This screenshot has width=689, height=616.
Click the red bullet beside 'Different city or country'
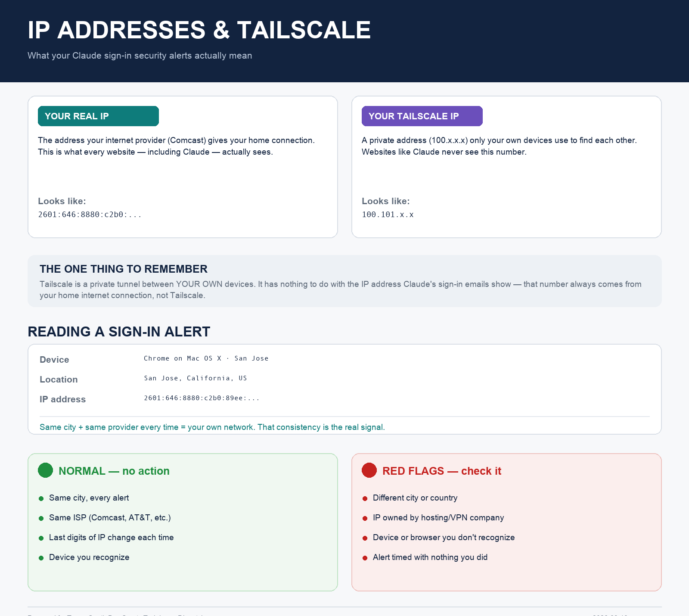coord(365,498)
